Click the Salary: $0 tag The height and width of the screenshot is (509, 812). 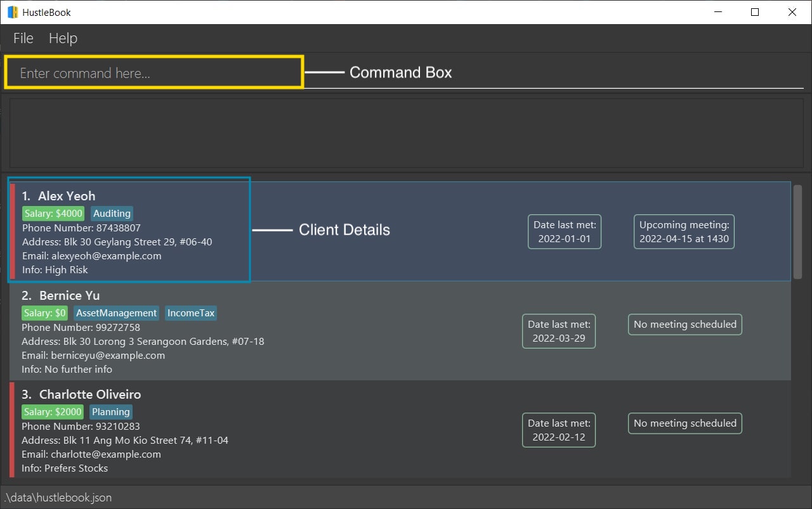[45, 313]
